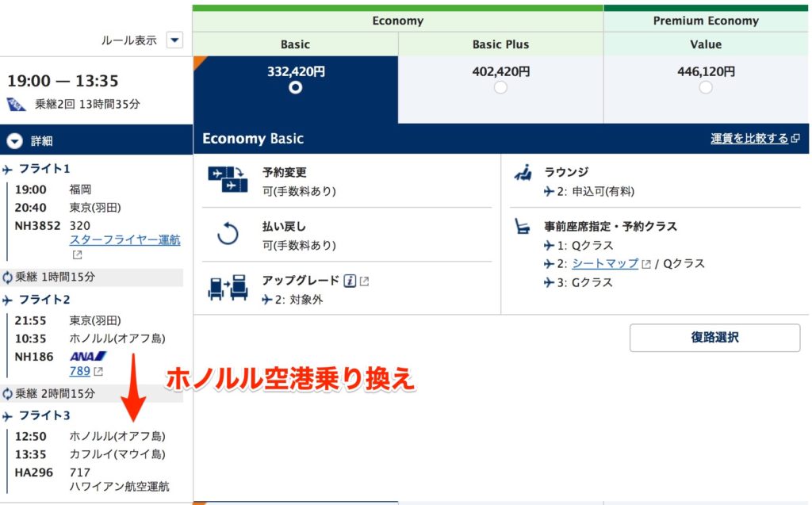Open the 789 aircraft link

(x=80, y=371)
